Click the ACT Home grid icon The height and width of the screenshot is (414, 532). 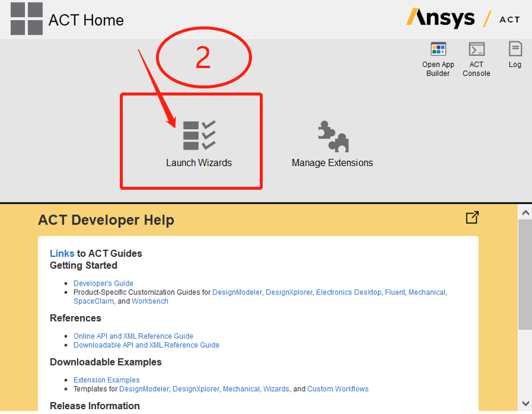point(26,19)
